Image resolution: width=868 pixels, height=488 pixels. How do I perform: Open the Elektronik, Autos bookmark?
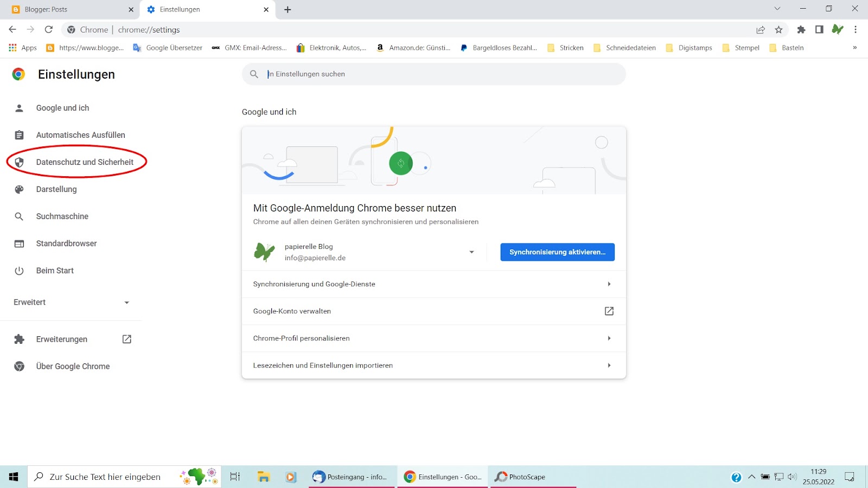(x=331, y=48)
